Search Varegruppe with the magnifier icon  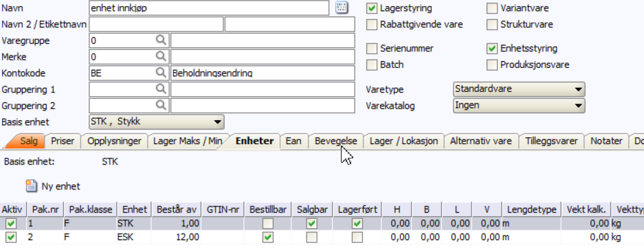[161, 40]
